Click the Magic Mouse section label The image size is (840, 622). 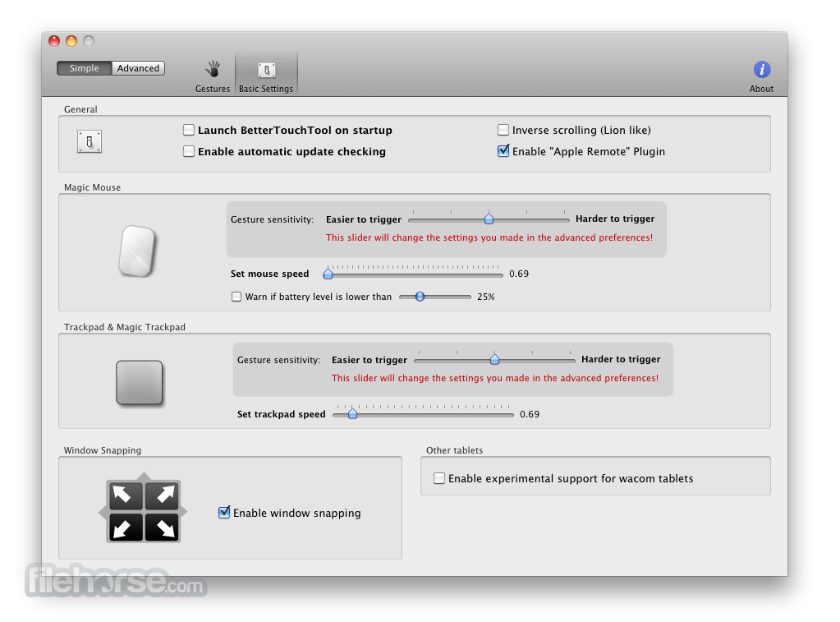click(92, 187)
